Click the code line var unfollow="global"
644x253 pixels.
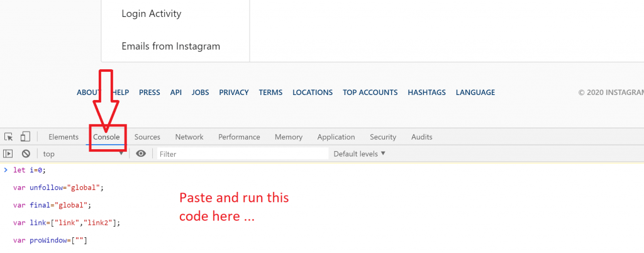pos(58,188)
